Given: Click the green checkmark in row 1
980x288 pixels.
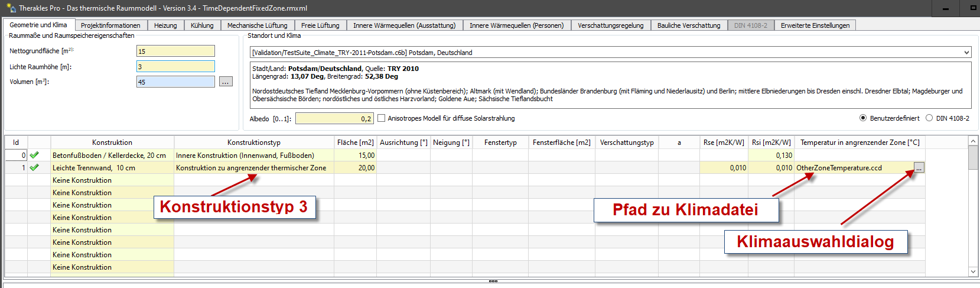Looking at the screenshot, I should pos(34,167).
